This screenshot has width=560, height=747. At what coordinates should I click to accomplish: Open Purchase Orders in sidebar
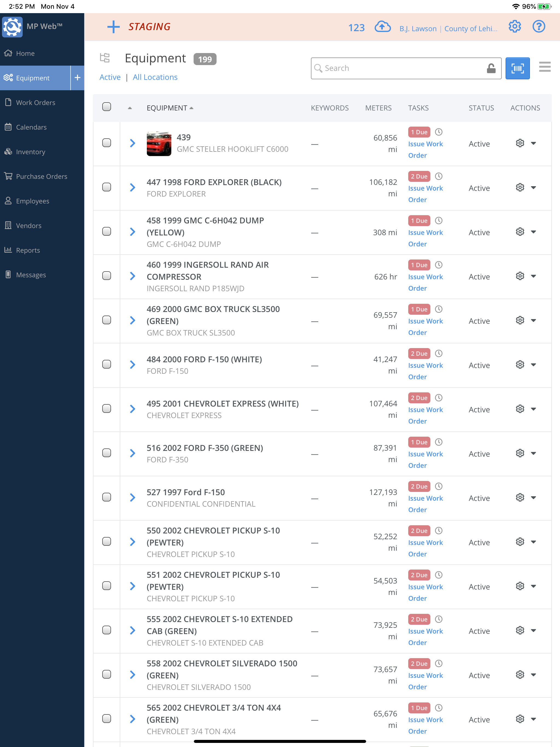(x=42, y=176)
